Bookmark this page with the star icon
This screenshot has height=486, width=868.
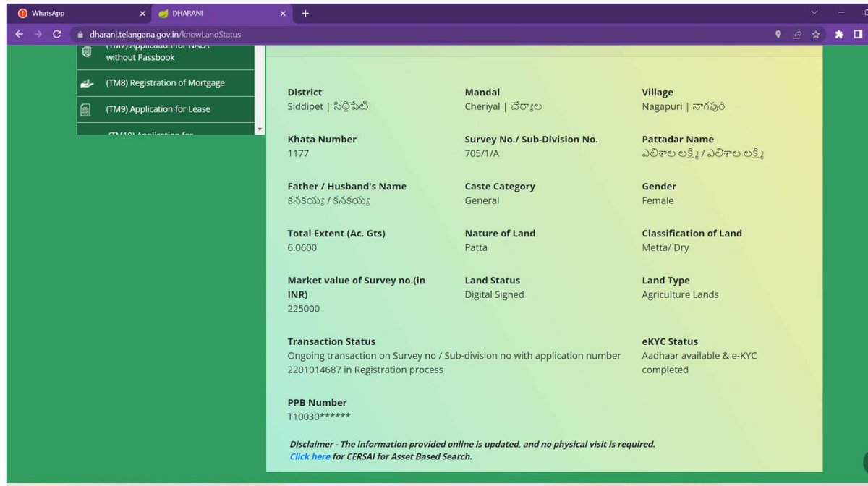pyautogui.click(x=816, y=34)
